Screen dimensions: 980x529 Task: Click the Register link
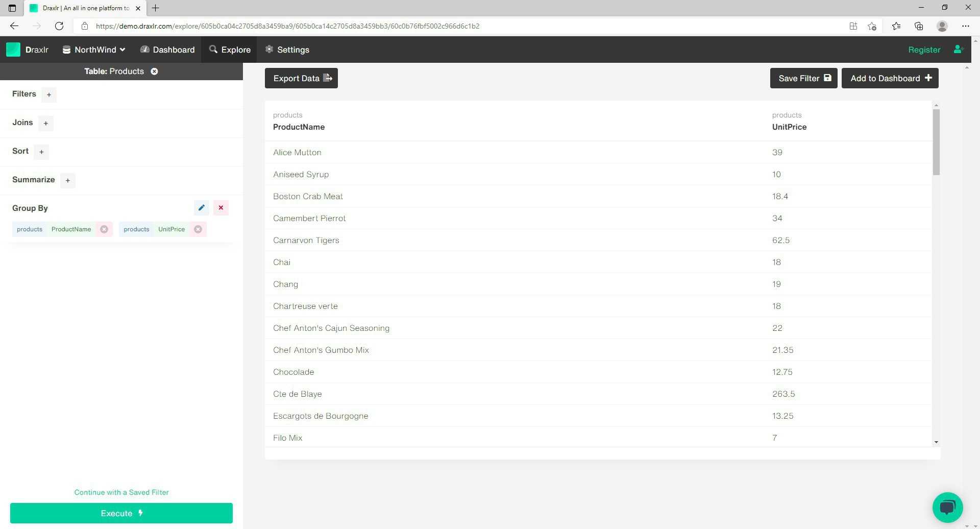924,50
